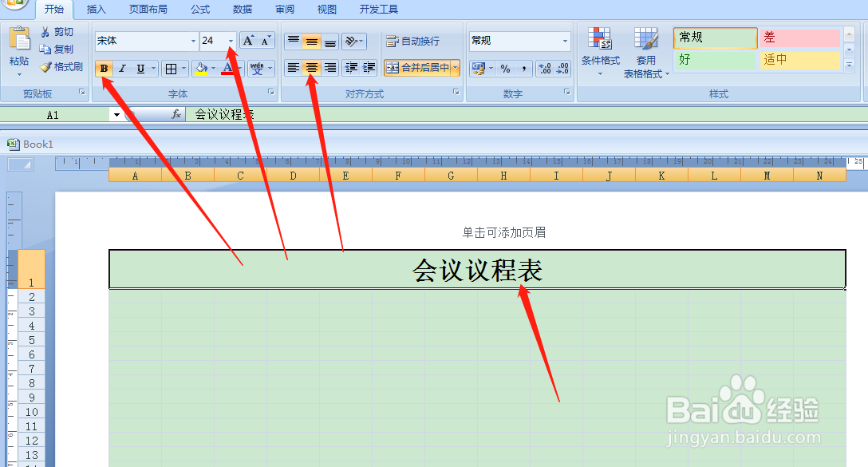Click the Increase font size button
Screen dimensions: 868x467
pyautogui.click(x=249, y=41)
